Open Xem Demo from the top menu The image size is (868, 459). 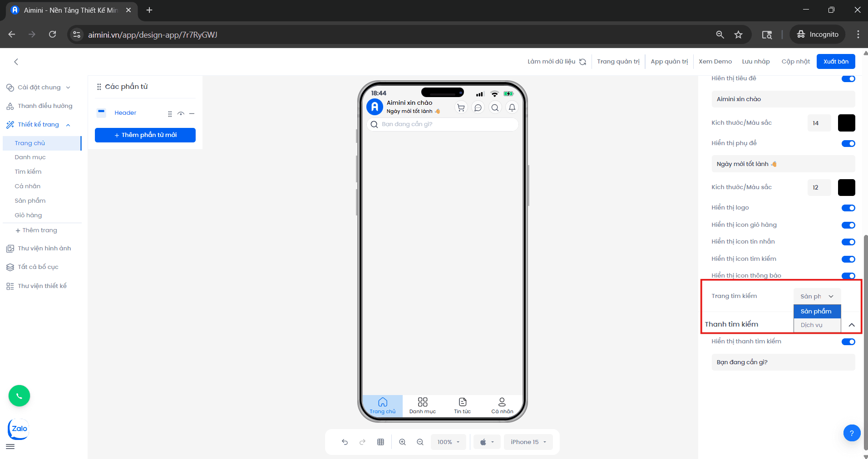tap(715, 61)
